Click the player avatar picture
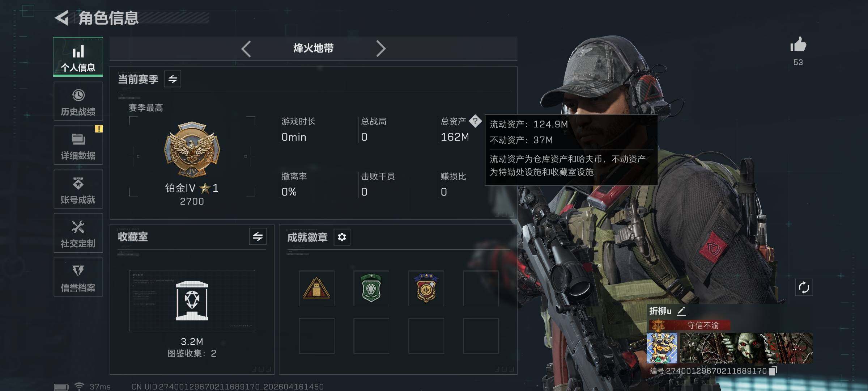The height and width of the screenshot is (391, 868). click(x=662, y=348)
